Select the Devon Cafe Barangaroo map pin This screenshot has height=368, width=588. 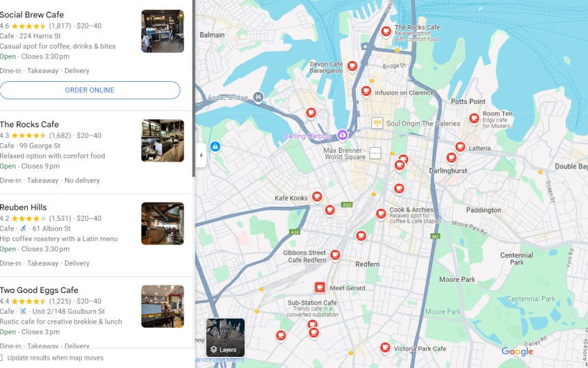pos(352,67)
